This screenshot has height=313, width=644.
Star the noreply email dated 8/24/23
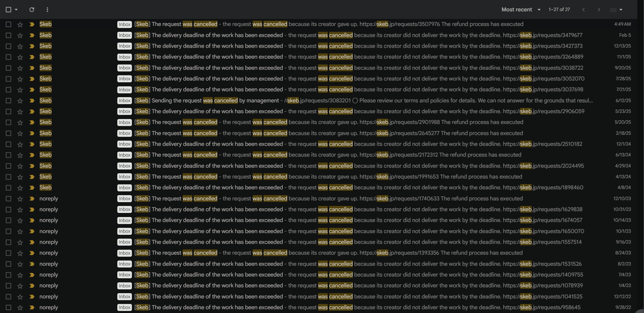point(20,253)
